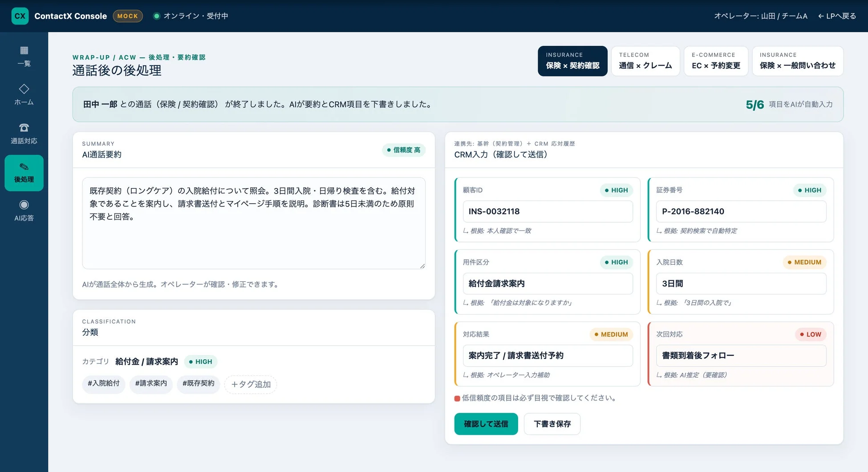Click the HIGH badge on 顧客ID

pos(617,190)
